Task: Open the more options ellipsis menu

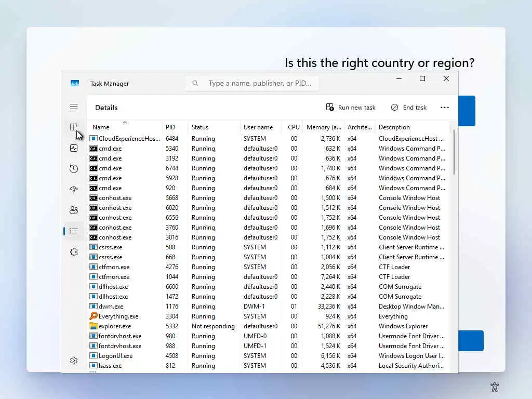Action: pyautogui.click(x=445, y=108)
